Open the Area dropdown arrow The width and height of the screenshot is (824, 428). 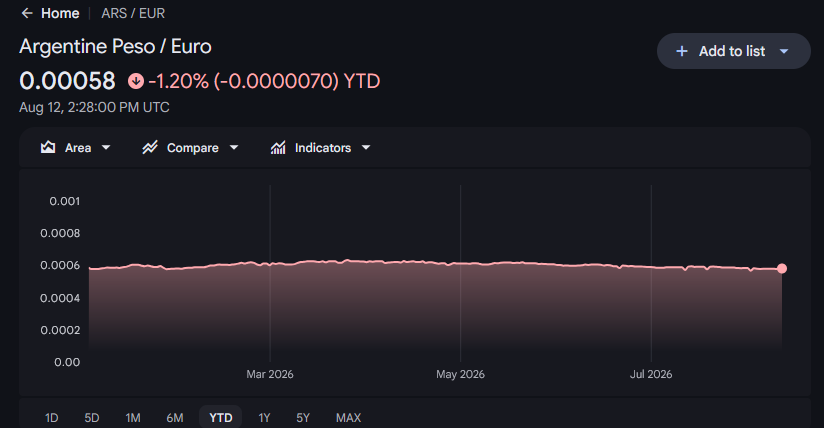[x=106, y=148]
